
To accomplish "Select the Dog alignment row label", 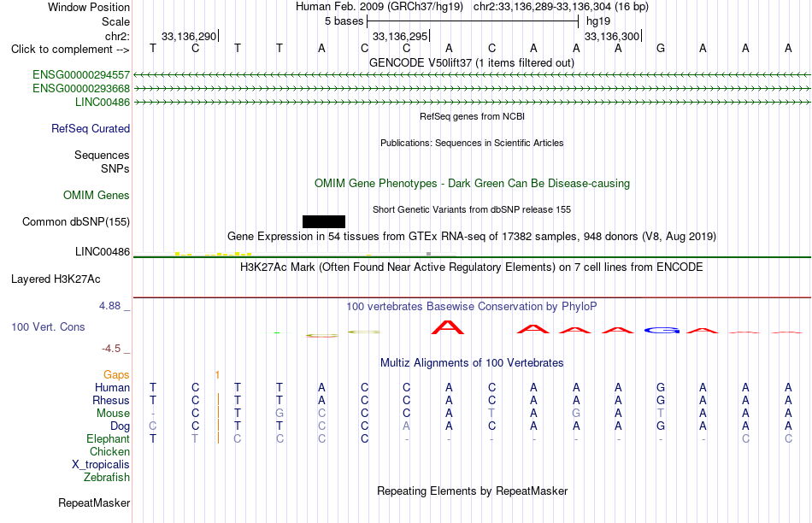I will pos(121,426).
